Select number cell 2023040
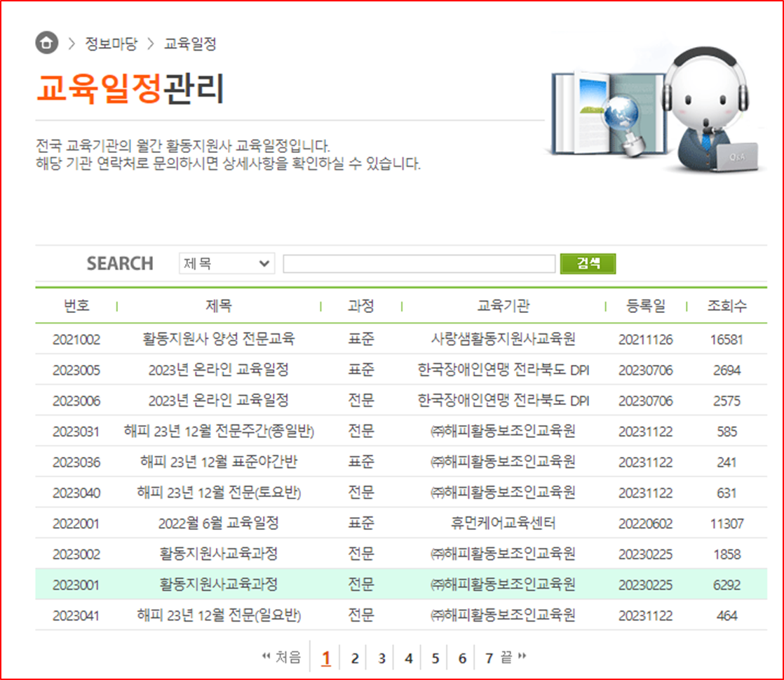Image resolution: width=784 pixels, height=680 pixels. pyautogui.click(x=76, y=493)
